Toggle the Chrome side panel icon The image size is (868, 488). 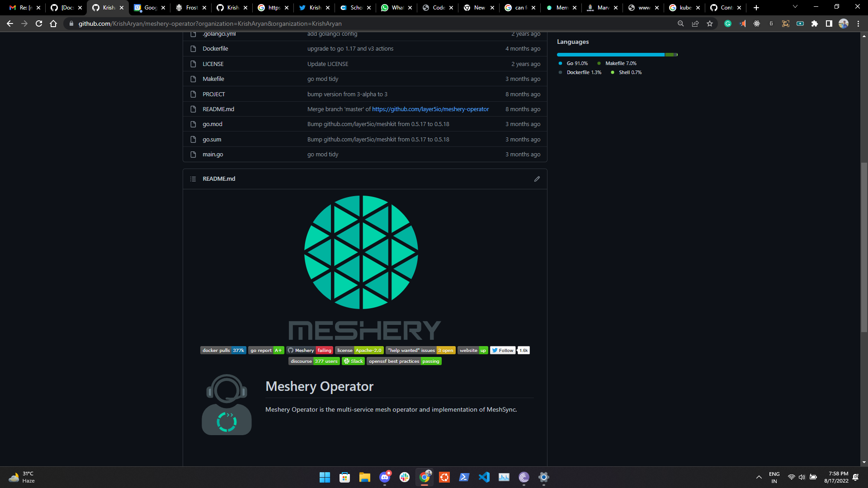click(x=829, y=23)
